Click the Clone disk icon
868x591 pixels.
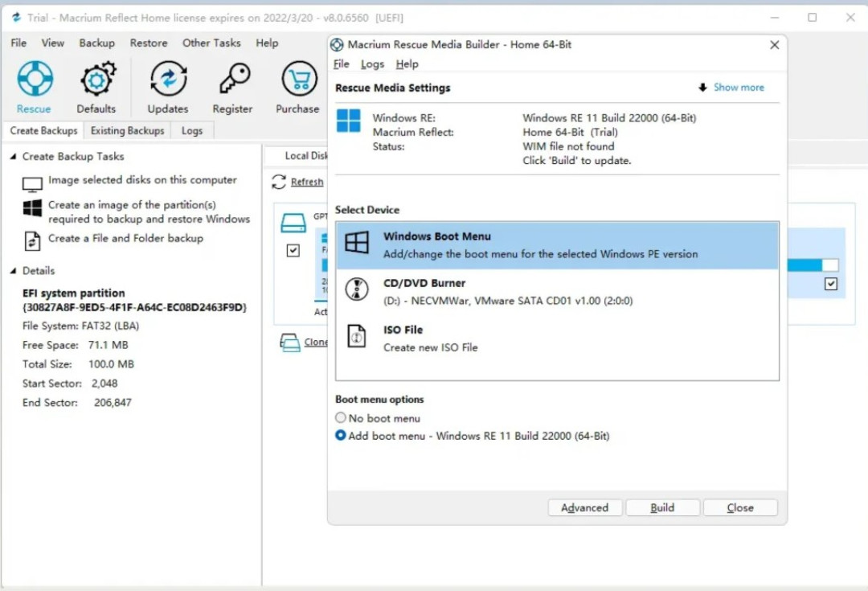pyautogui.click(x=289, y=343)
